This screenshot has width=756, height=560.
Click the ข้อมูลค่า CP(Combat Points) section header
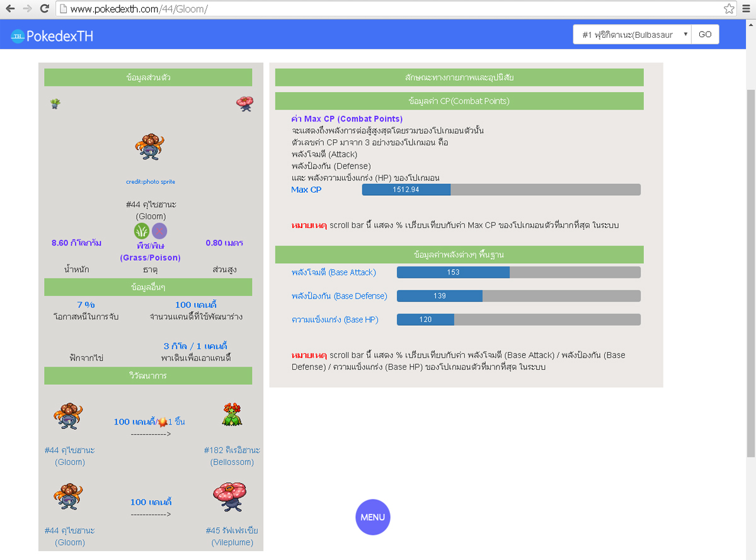(459, 101)
